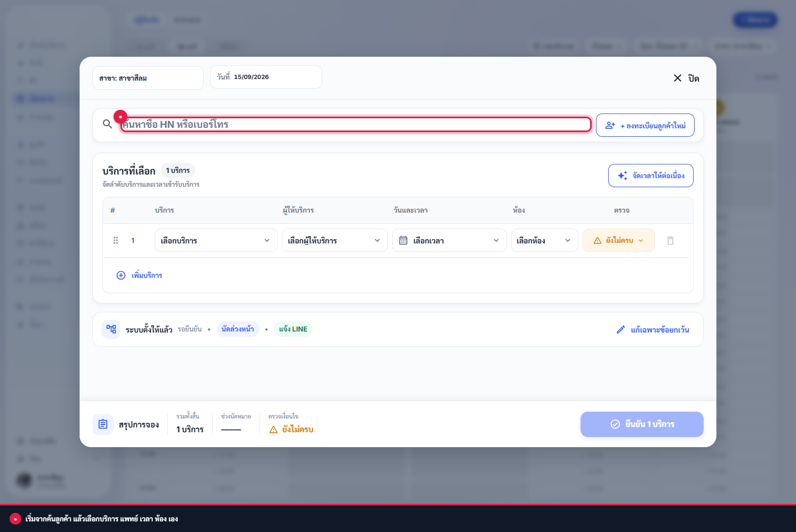Viewport: 796px width, 532px height.
Task: Click the รอยืนยัน status text
Action: click(x=189, y=329)
